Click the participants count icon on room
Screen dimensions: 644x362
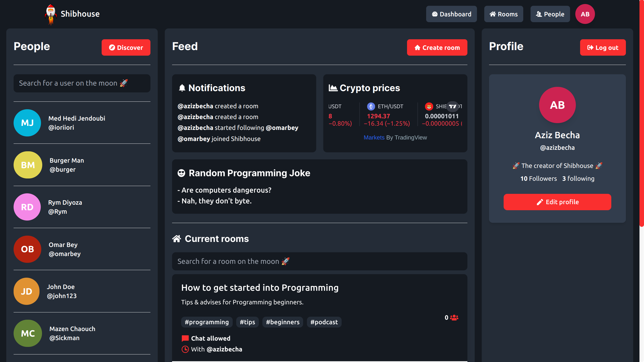pos(454,318)
